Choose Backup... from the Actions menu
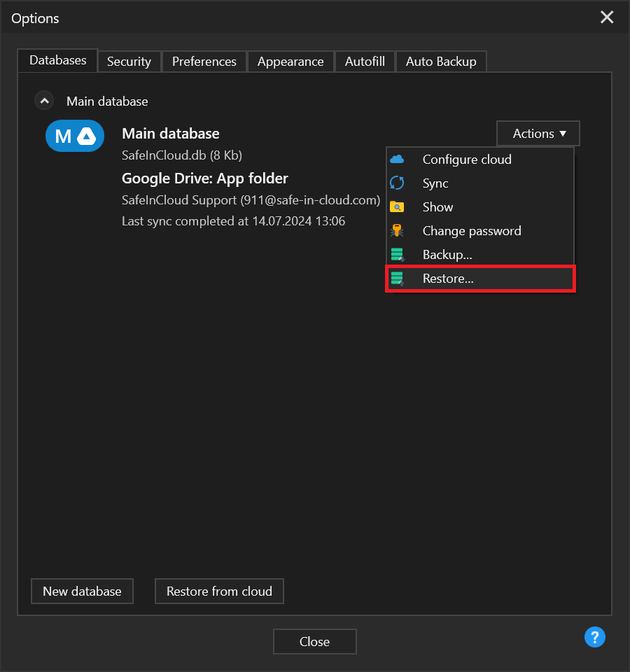 pyautogui.click(x=480, y=255)
